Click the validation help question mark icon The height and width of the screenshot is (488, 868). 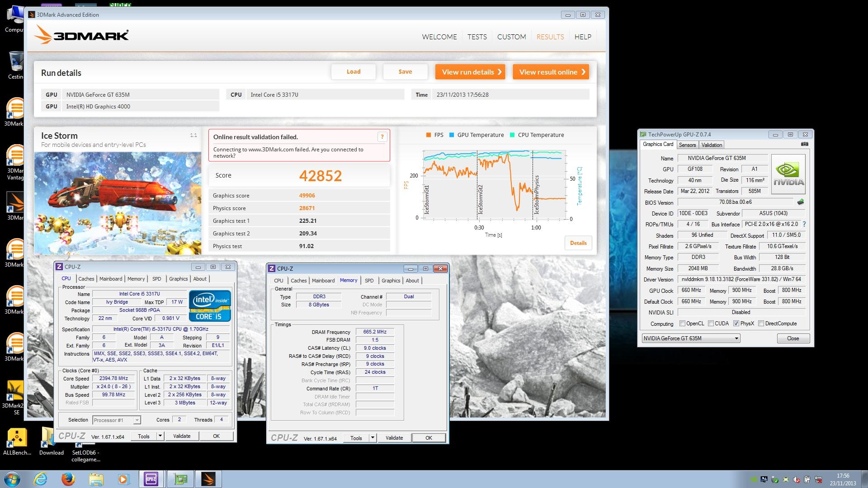click(x=382, y=137)
